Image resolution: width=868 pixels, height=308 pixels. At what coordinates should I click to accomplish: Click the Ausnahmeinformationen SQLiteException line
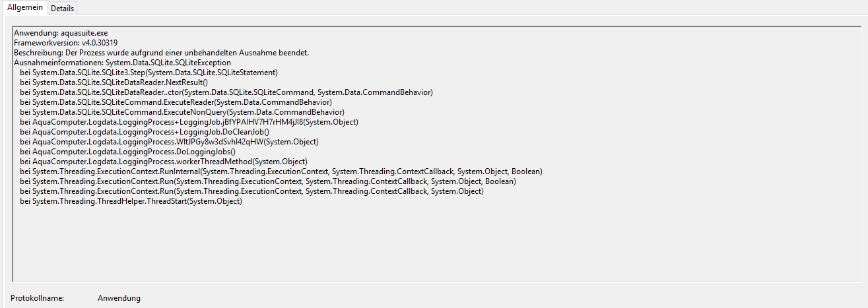122,63
